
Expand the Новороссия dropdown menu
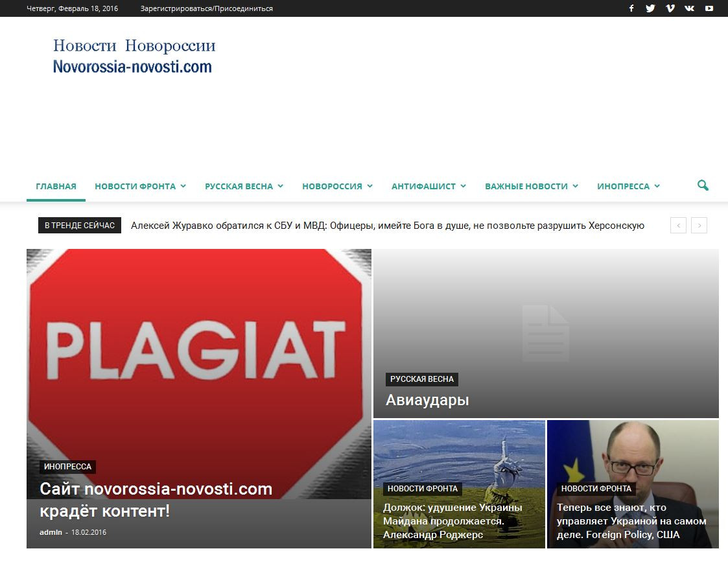pyautogui.click(x=337, y=186)
